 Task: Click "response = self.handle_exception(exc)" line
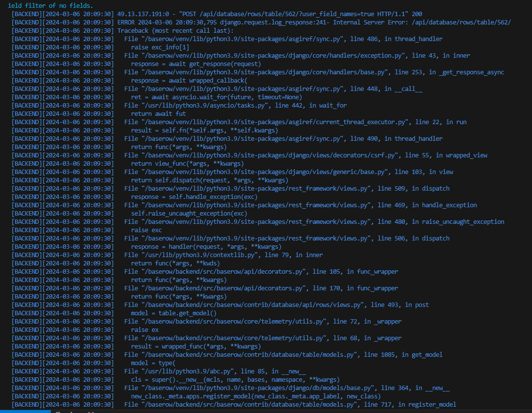195,196
